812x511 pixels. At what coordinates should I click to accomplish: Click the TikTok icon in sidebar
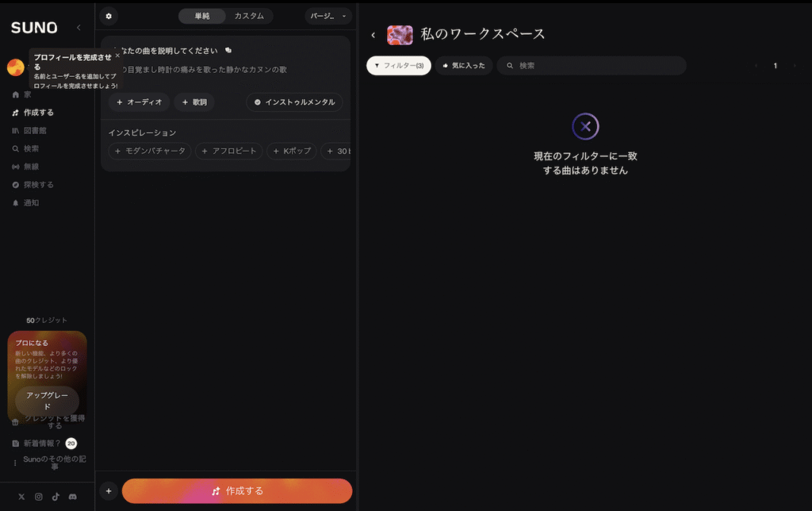tap(56, 497)
